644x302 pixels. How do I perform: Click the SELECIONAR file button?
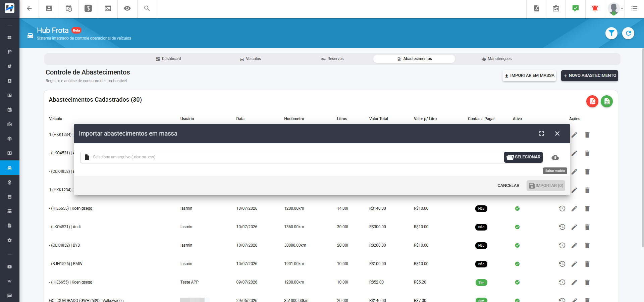[x=523, y=157]
